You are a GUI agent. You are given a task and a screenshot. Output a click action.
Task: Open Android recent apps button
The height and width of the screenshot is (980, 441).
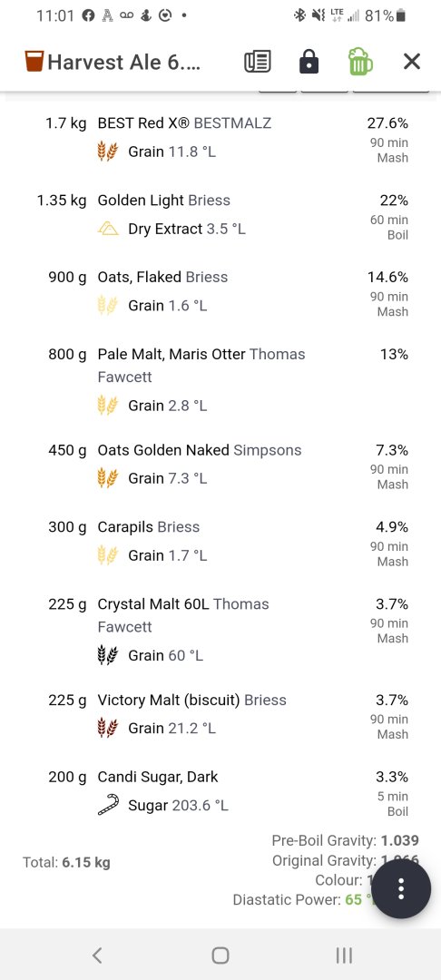[x=344, y=955]
